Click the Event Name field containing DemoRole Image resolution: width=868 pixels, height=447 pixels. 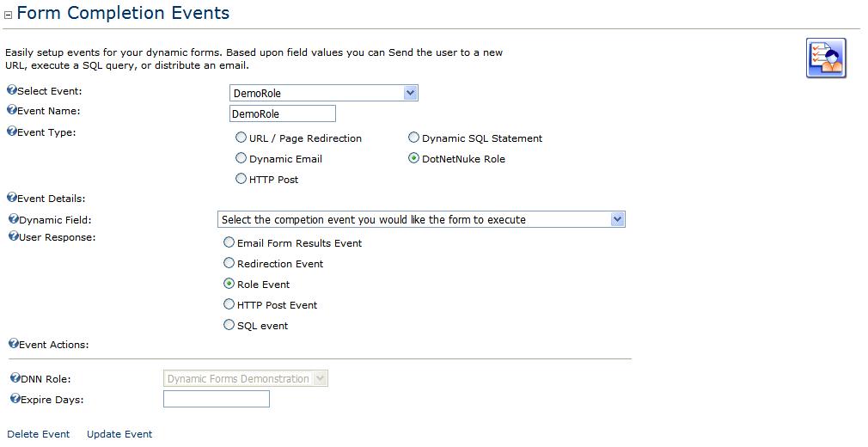pyautogui.click(x=283, y=113)
